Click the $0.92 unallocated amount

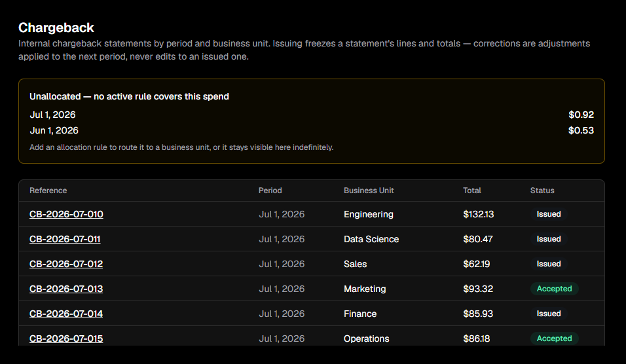[x=581, y=115]
